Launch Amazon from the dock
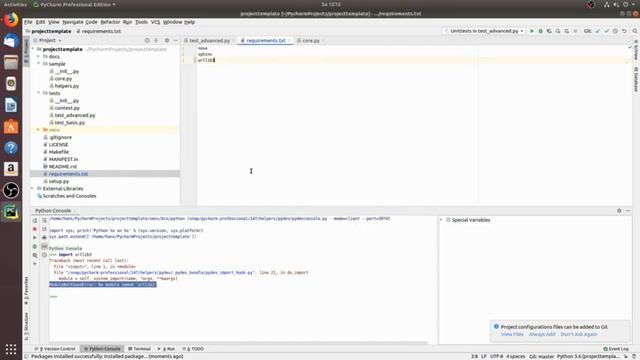Screen dimensions: 640x360 (11, 169)
